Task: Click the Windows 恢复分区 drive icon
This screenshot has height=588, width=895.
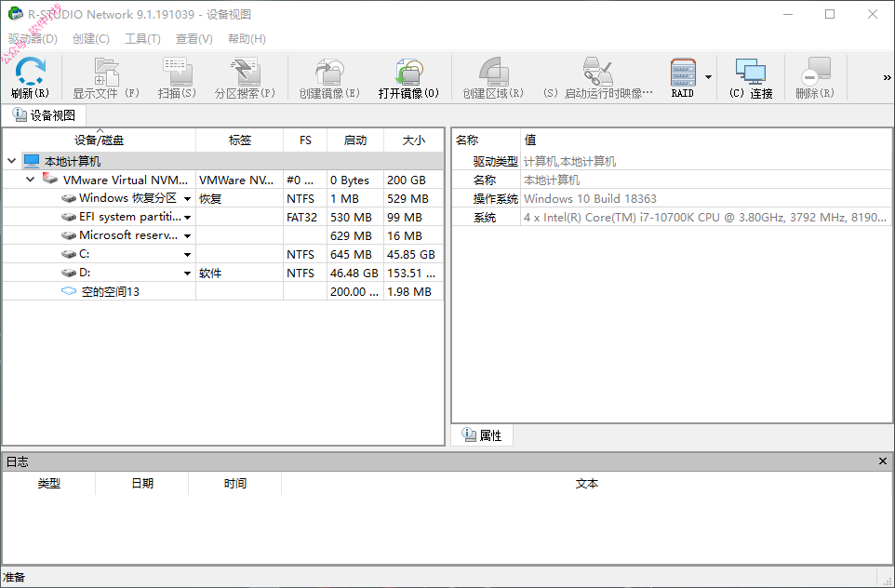Action: [x=69, y=198]
